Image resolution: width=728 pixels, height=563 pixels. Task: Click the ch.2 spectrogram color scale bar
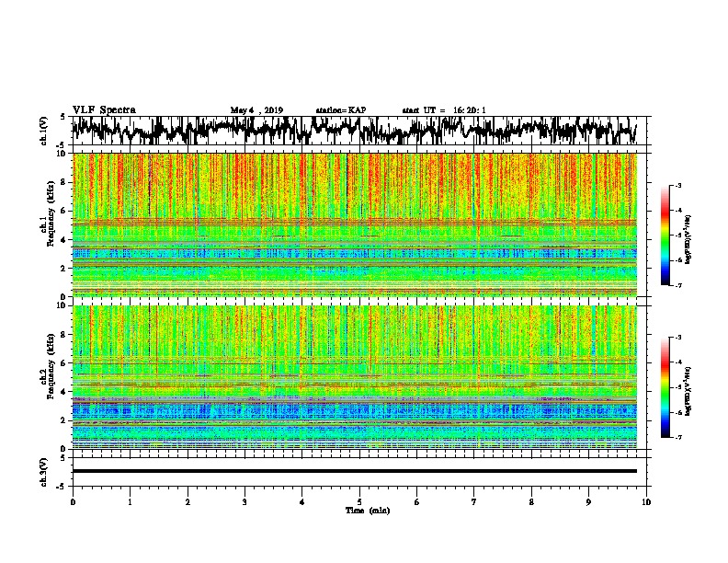(665, 387)
